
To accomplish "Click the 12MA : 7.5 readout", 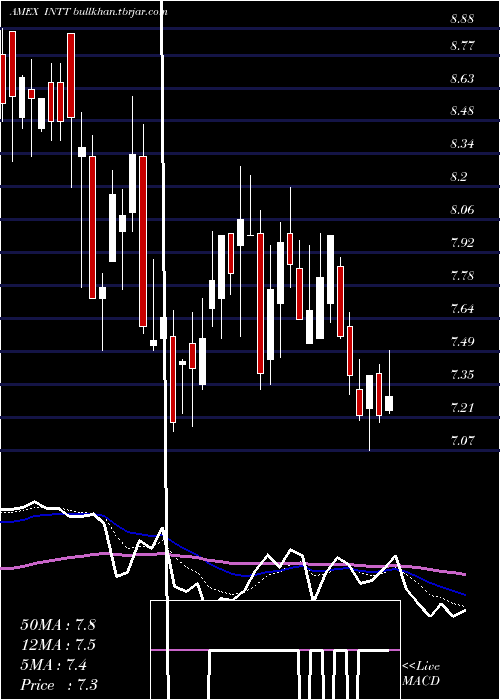I will (x=58, y=645).
